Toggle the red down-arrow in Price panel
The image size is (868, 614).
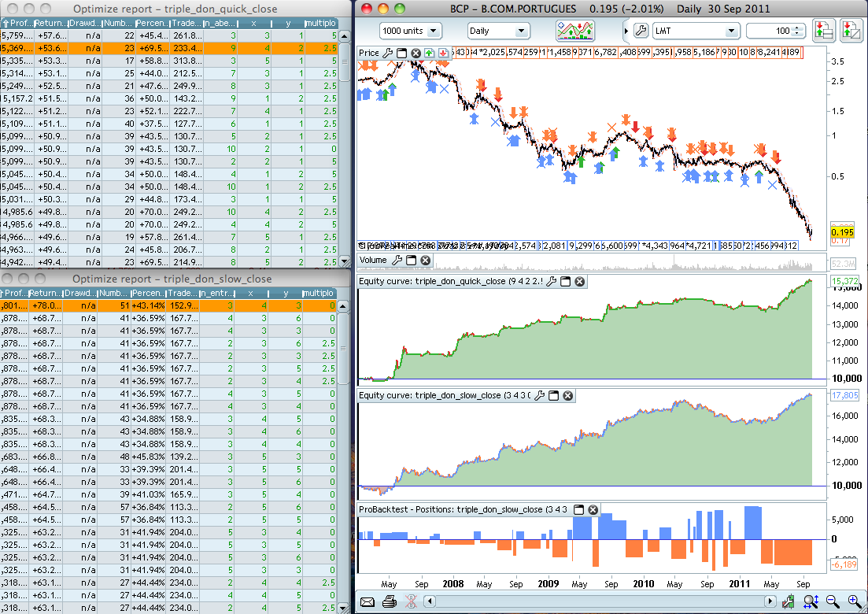[x=443, y=53]
